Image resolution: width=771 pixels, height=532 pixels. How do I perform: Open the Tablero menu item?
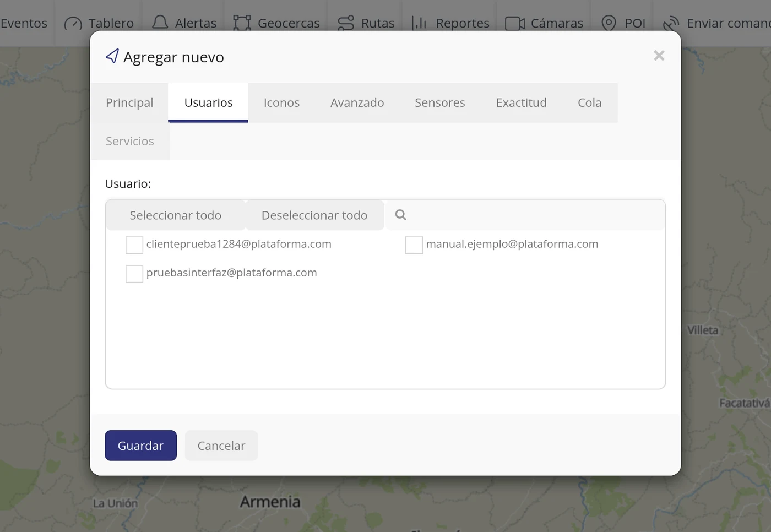pyautogui.click(x=99, y=23)
